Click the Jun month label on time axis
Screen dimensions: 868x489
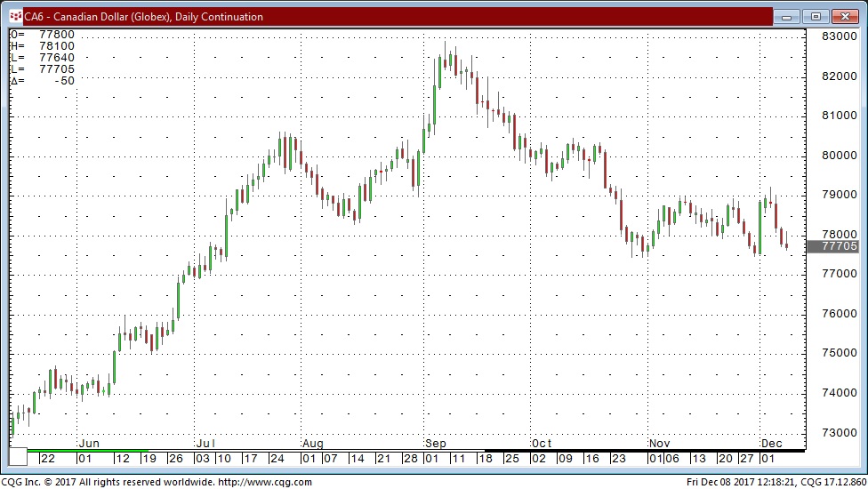tap(89, 443)
